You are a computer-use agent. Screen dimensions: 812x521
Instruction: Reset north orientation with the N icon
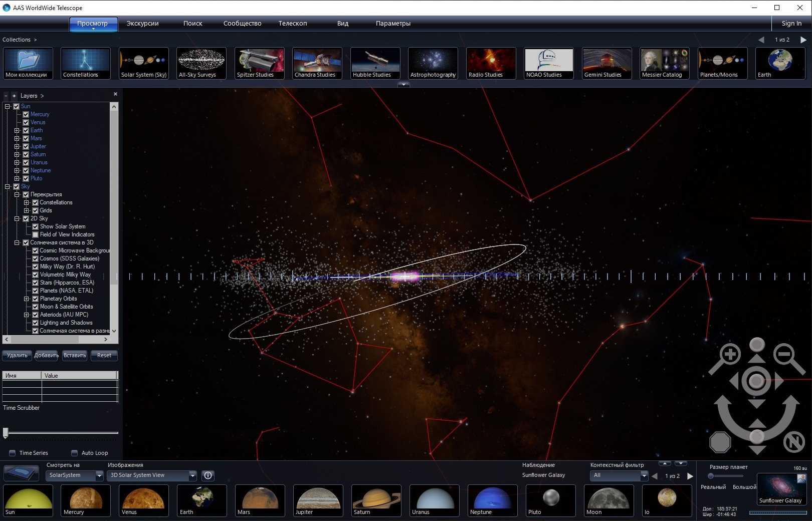tap(794, 442)
